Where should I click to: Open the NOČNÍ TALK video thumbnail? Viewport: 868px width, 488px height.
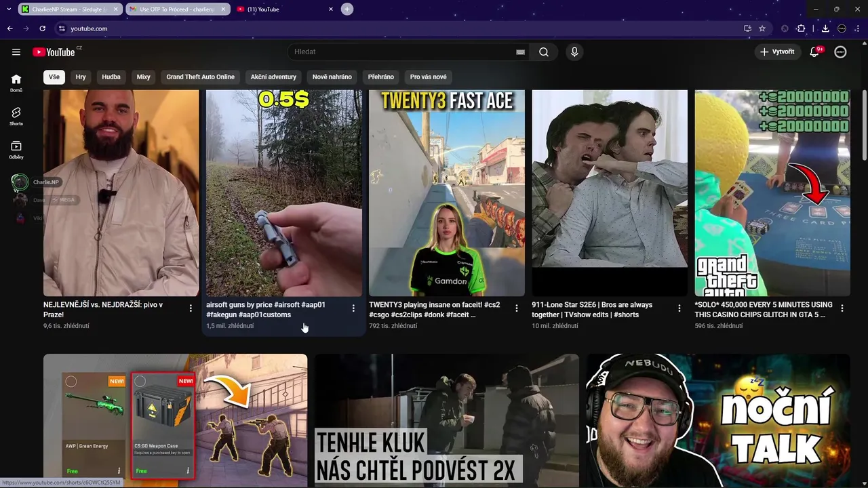[718, 420]
